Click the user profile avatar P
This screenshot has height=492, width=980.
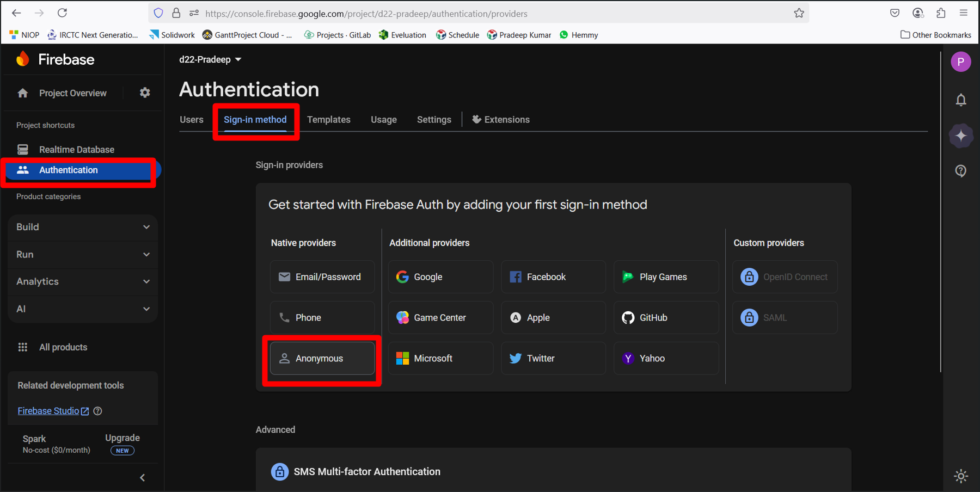961,61
